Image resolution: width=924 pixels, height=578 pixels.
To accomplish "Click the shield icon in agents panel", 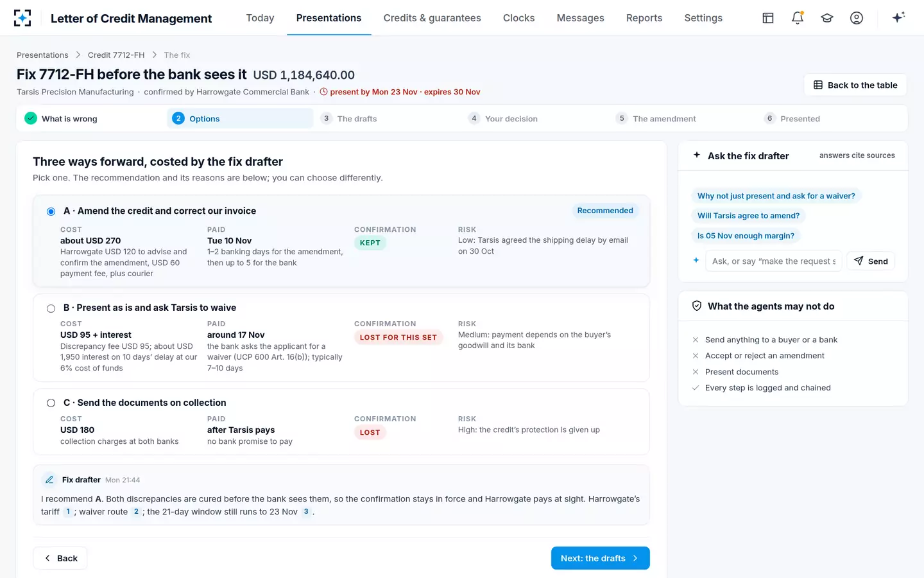I will [697, 306].
